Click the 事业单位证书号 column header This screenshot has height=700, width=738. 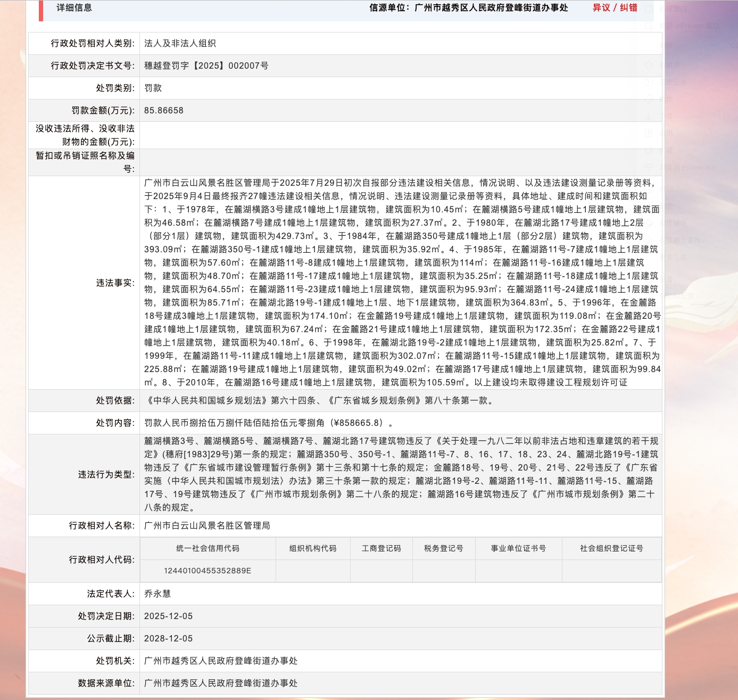click(518, 548)
